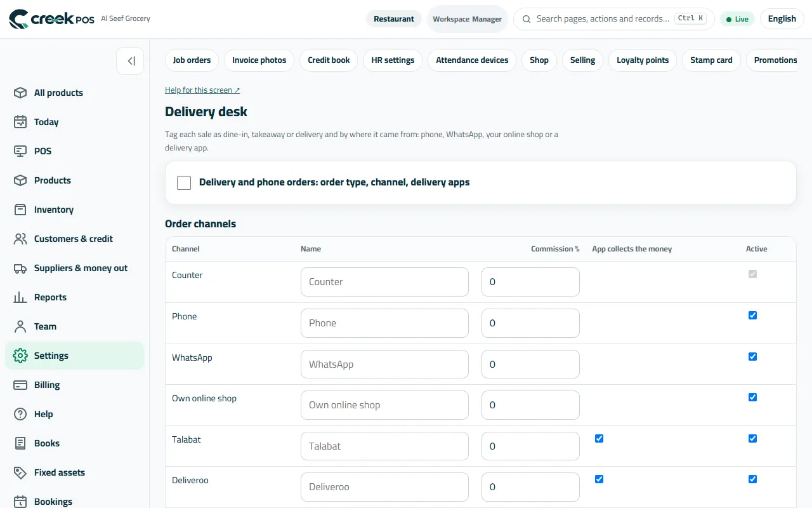Click the Team person icon
Viewport: 812px width, 508px height.
click(x=20, y=326)
